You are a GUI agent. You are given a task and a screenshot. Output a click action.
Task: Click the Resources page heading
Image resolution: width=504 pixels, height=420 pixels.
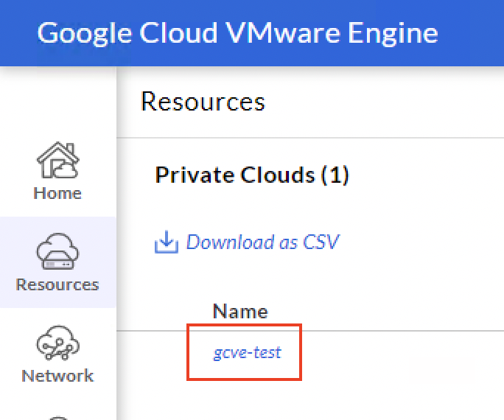click(203, 101)
